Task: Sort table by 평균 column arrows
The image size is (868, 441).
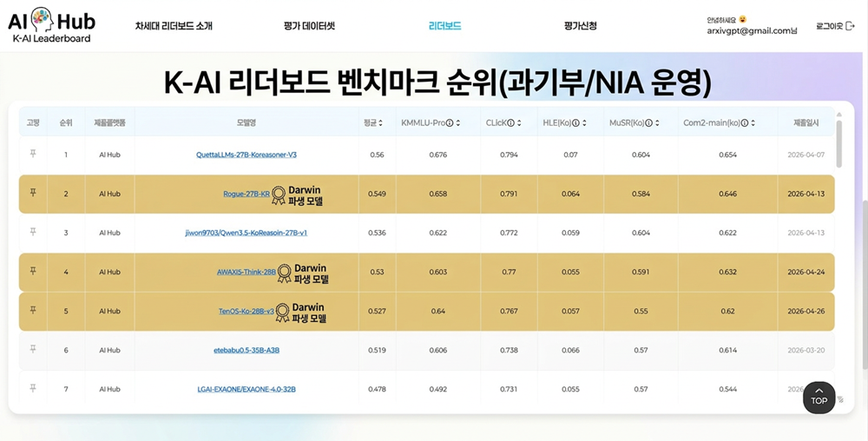Action: [380, 123]
